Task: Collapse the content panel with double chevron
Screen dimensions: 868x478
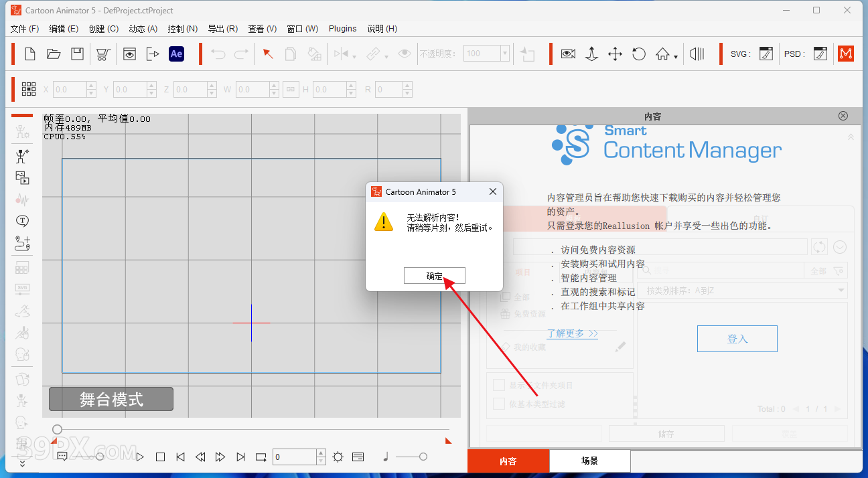Action: pos(851,137)
